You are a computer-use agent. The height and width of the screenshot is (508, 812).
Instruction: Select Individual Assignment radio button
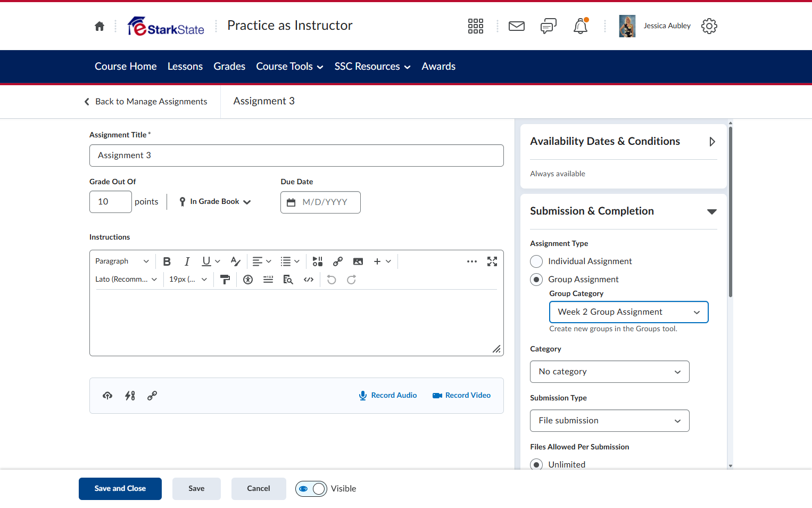[536, 261]
